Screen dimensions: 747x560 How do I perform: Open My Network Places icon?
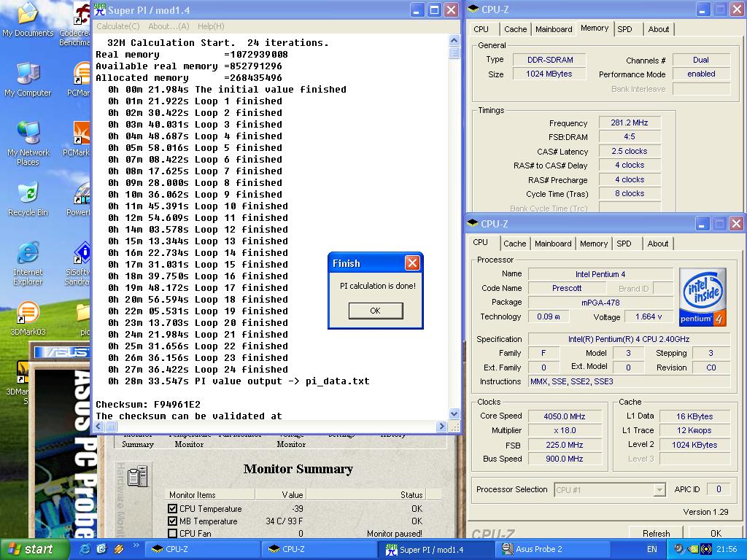point(28,143)
